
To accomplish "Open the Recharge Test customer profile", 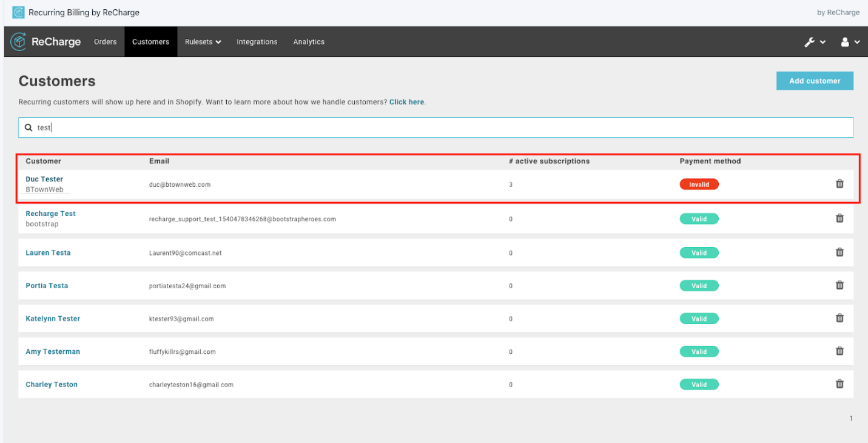I will click(x=50, y=214).
